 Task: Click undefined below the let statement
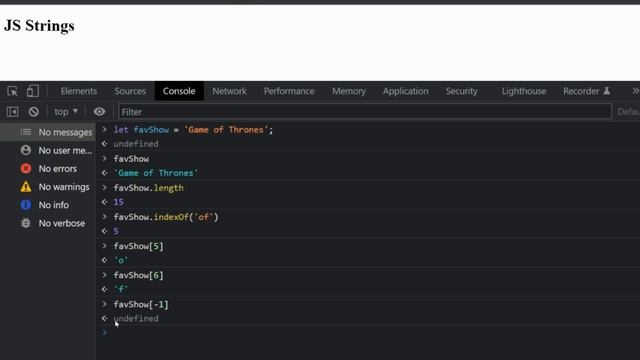click(x=136, y=144)
